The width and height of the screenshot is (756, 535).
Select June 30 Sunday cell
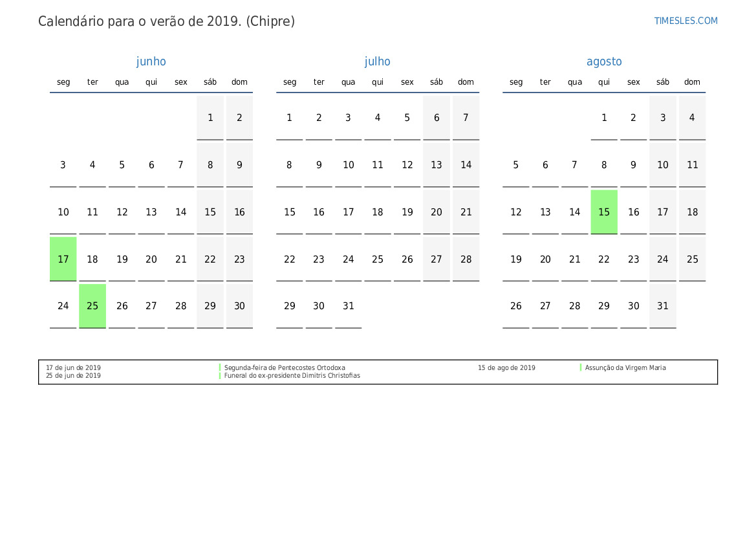click(239, 306)
